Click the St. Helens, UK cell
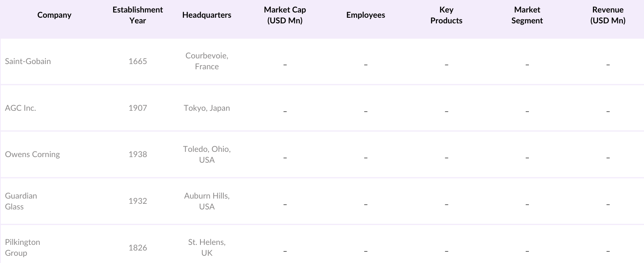 click(206, 247)
